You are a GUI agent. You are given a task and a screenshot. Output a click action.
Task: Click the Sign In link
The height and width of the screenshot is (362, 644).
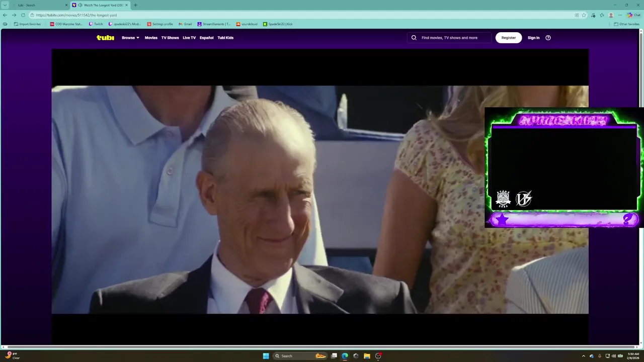[x=533, y=38]
